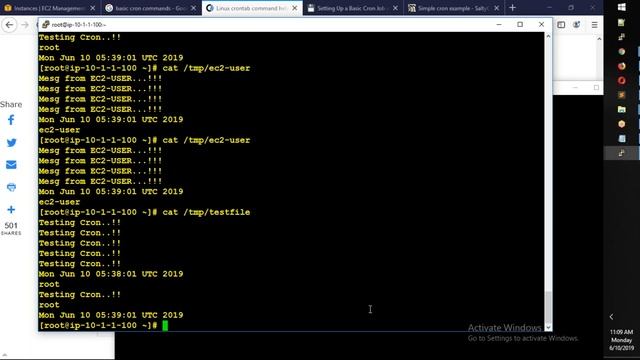Open the Firefox taskbar icon
Viewport: 640px width, 360px height.
point(621,66)
